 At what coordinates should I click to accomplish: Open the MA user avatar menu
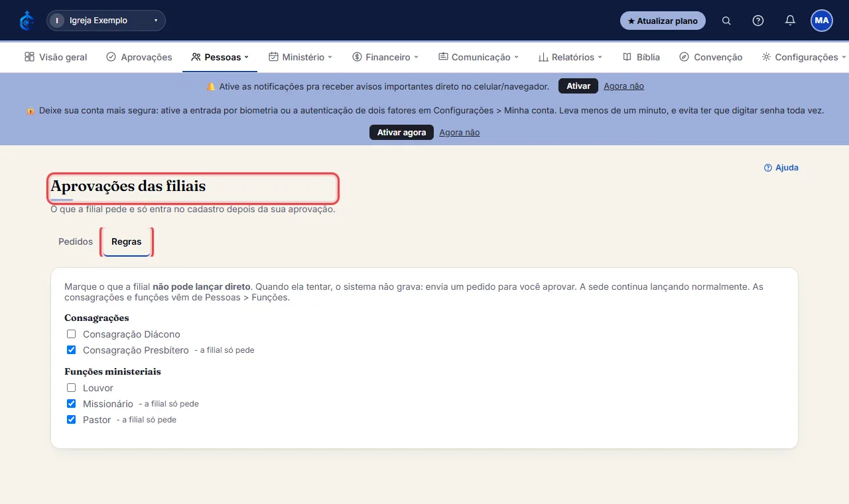click(822, 21)
